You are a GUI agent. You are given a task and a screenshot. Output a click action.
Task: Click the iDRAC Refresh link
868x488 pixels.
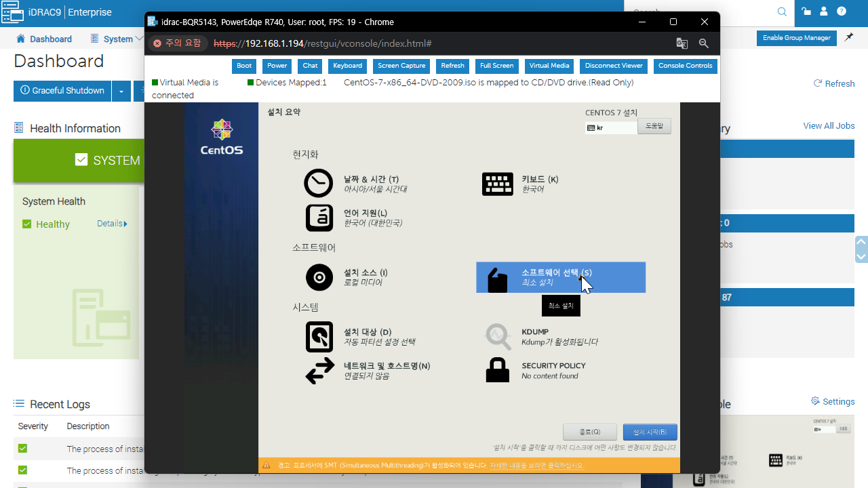tap(833, 83)
